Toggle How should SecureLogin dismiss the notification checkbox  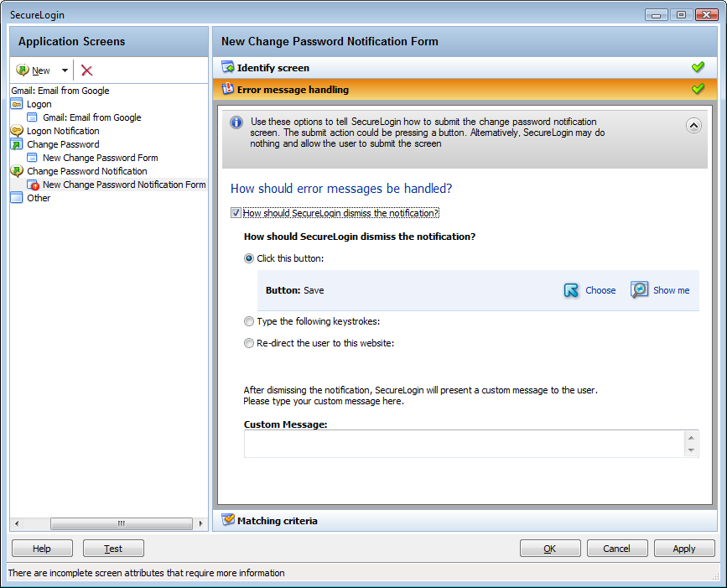click(236, 213)
